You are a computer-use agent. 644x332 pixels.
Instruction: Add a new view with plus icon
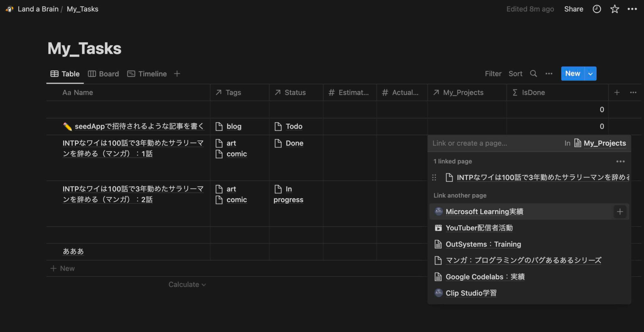[x=177, y=74]
